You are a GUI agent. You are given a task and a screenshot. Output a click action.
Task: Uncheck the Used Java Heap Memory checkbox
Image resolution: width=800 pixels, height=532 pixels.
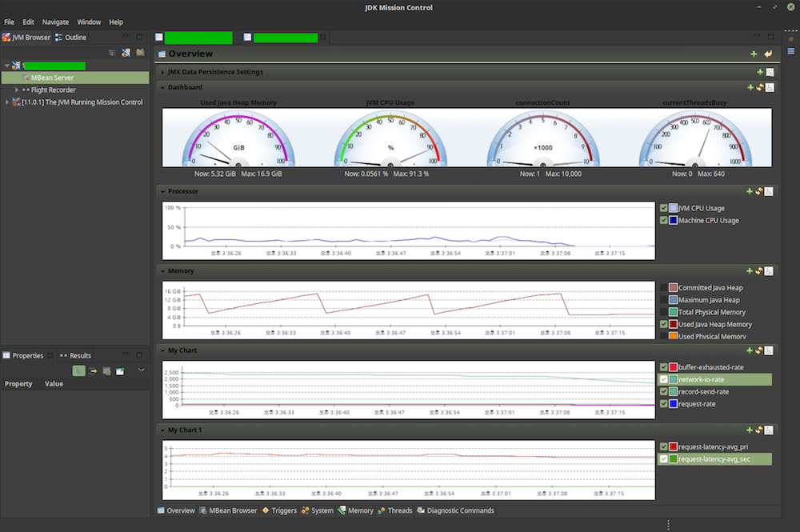coord(664,325)
